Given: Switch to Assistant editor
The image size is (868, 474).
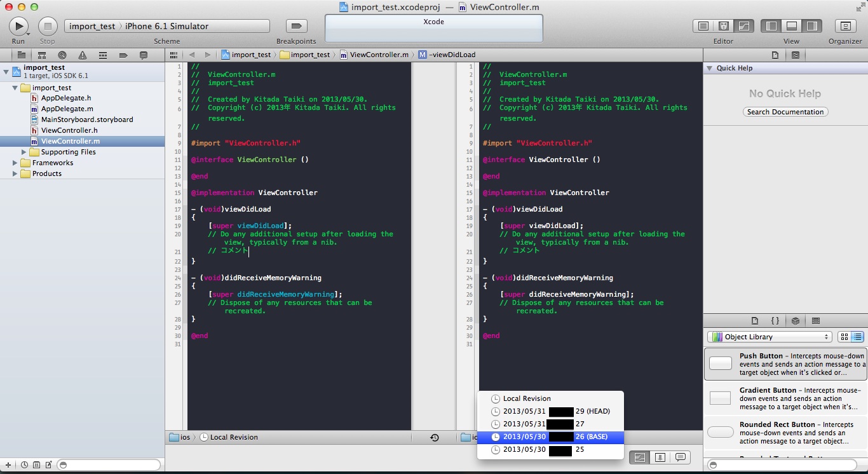Looking at the screenshot, I should pos(723,26).
